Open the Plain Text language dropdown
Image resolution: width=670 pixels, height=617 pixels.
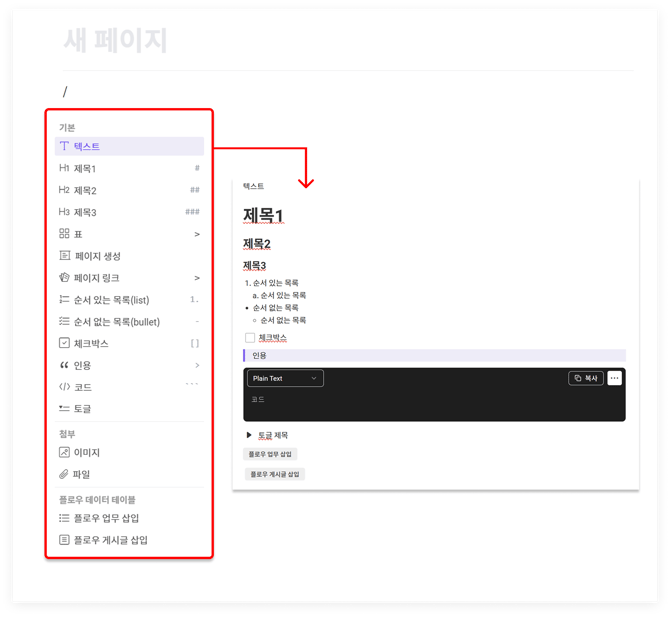(285, 378)
